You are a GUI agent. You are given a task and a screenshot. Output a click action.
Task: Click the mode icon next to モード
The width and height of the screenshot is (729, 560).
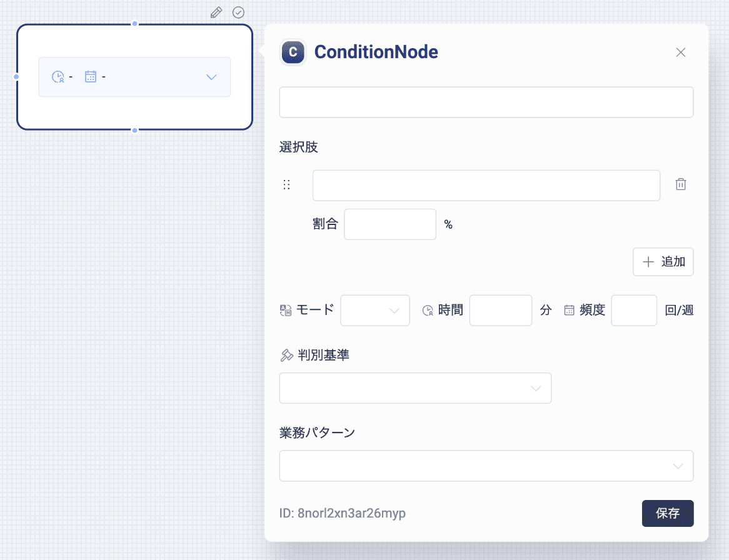[286, 311]
